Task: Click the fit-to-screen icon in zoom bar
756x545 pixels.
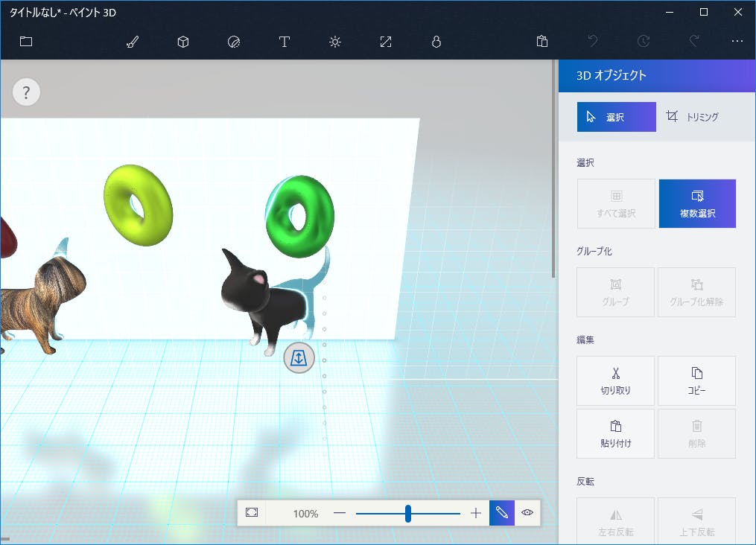Action: click(252, 513)
